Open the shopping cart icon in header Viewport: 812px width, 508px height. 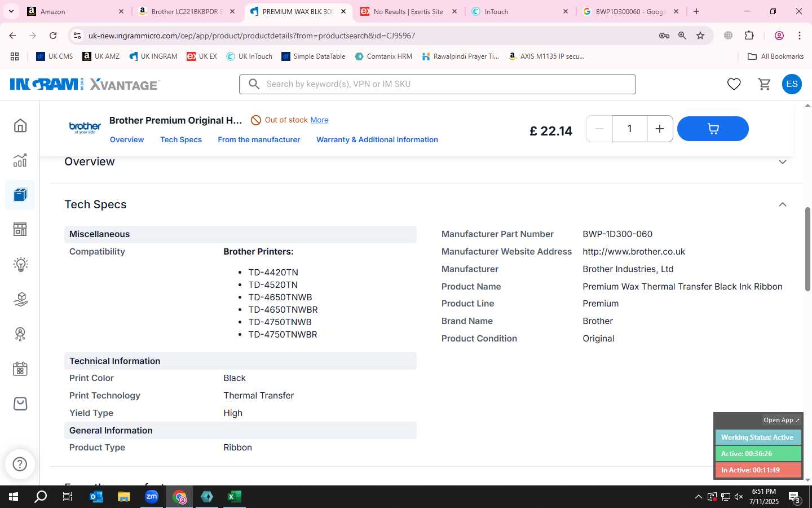[764, 84]
